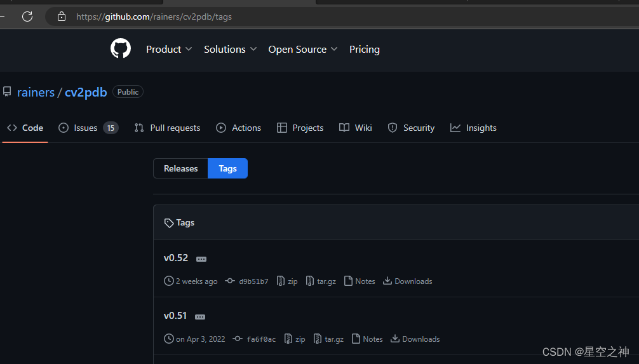This screenshot has width=639, height=364.
Task: Open the Wiki tab
Action: [x=355, y=128]
